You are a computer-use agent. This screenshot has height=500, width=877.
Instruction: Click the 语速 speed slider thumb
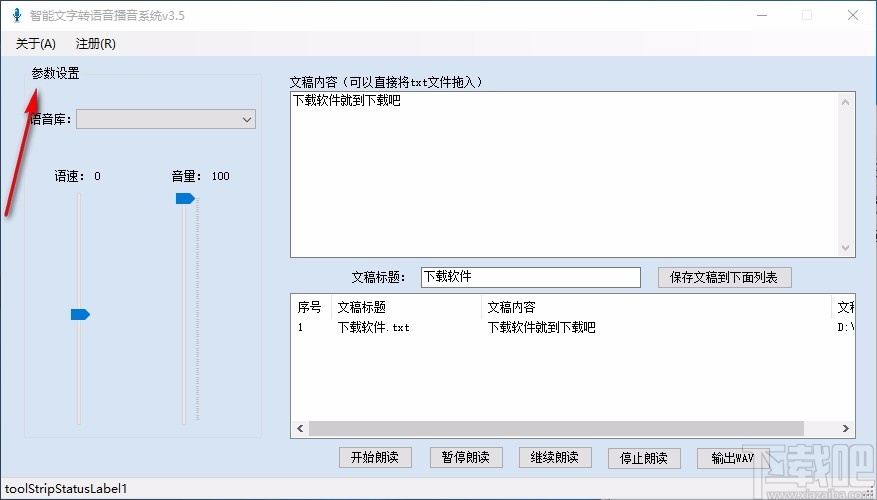click(x=80, y=315)
